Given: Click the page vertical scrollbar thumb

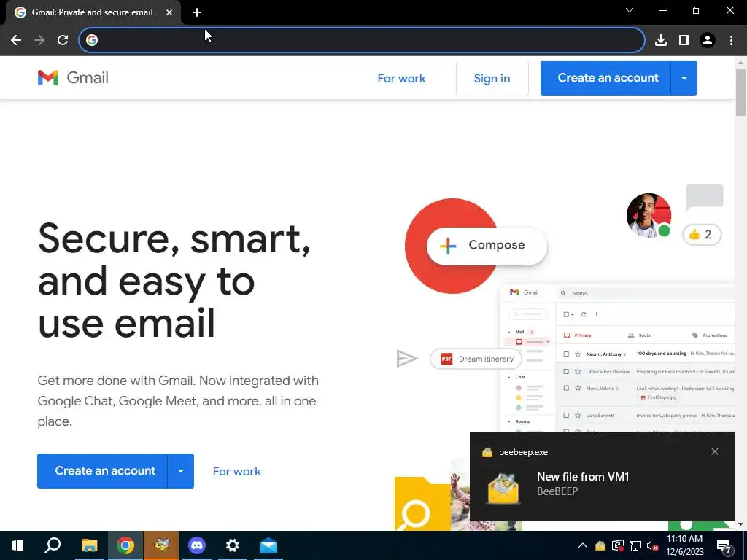Looking at the screenshot, I should [x=740, y=92].
